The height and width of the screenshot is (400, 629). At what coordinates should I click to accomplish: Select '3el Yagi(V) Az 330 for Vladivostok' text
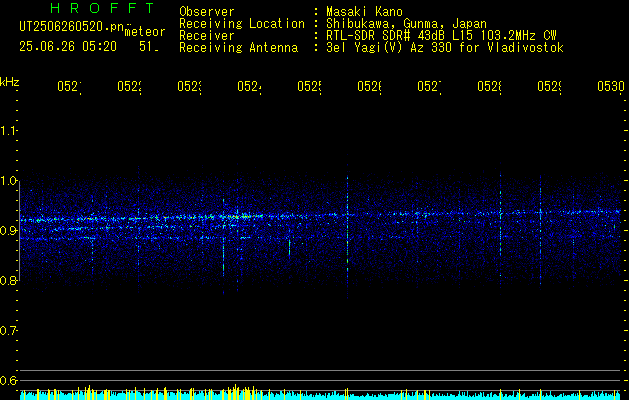445,48
